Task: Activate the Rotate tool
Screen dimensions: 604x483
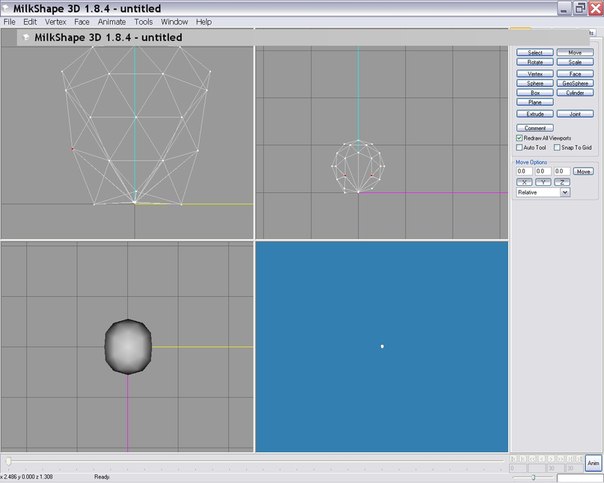Action: tap(535, 62)
